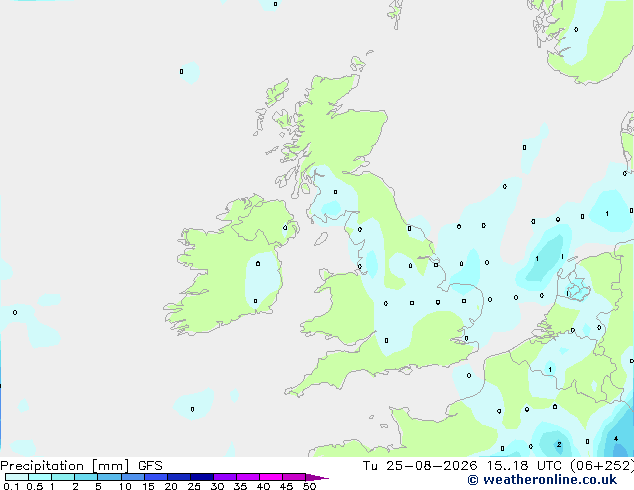Click the 0.5–1 mm legend color swatch
This screenshot has width=634, height=490.
click(x=40, y=477)
